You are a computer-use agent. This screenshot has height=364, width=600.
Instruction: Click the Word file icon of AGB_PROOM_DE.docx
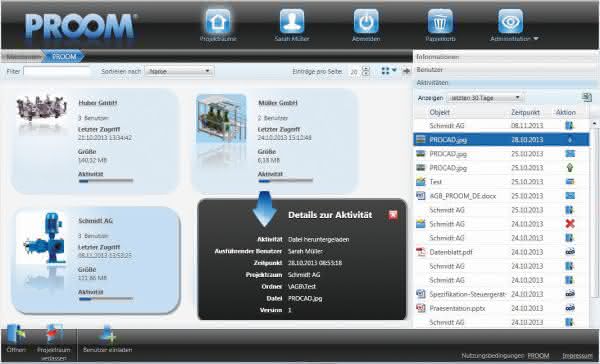(421, 196)
